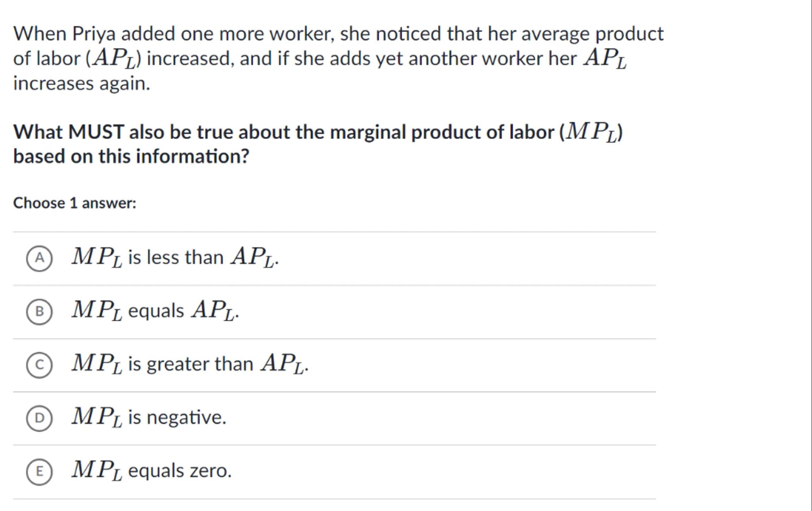Choose radio button C
Screen dimensions: 812x511
click(x=39, y=365)
